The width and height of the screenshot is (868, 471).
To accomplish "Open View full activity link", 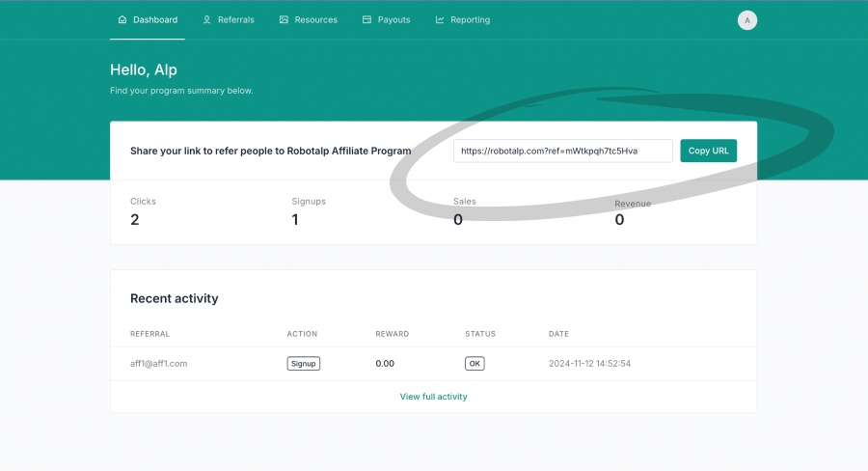I will (433, 396).
